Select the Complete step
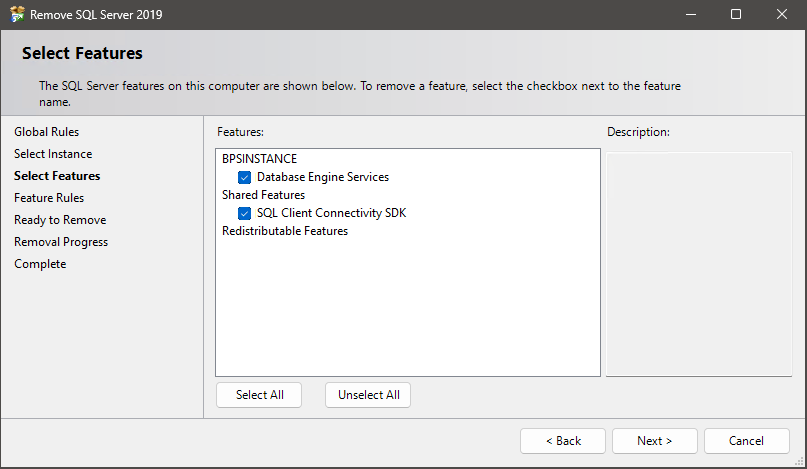807x469 pixels. click(x=40, y=264)
